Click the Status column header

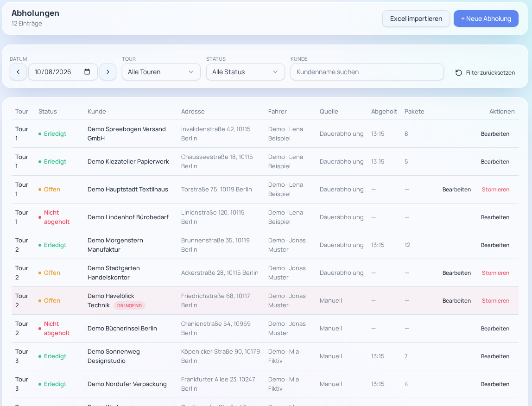[47, 111]
